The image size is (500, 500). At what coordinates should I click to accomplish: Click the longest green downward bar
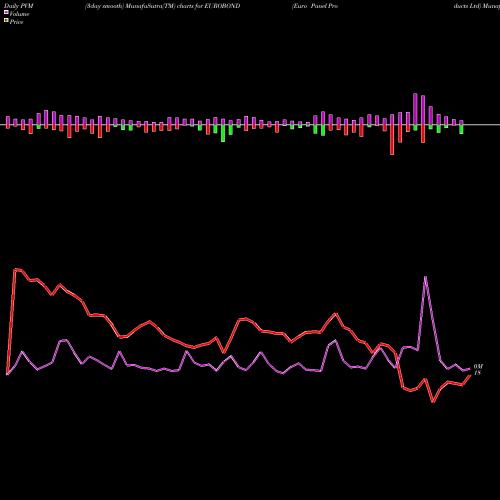[x=223, y=133]
